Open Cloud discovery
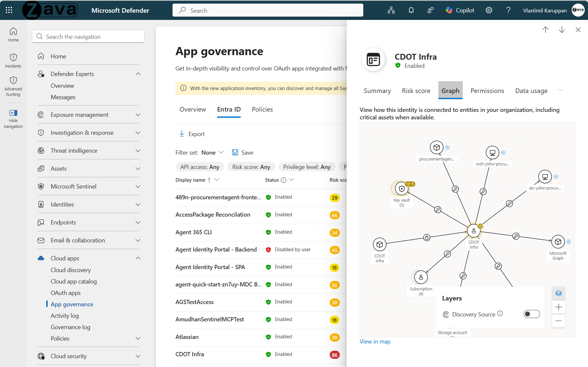Viewport: 588px width, 367px height. (71, 270)
